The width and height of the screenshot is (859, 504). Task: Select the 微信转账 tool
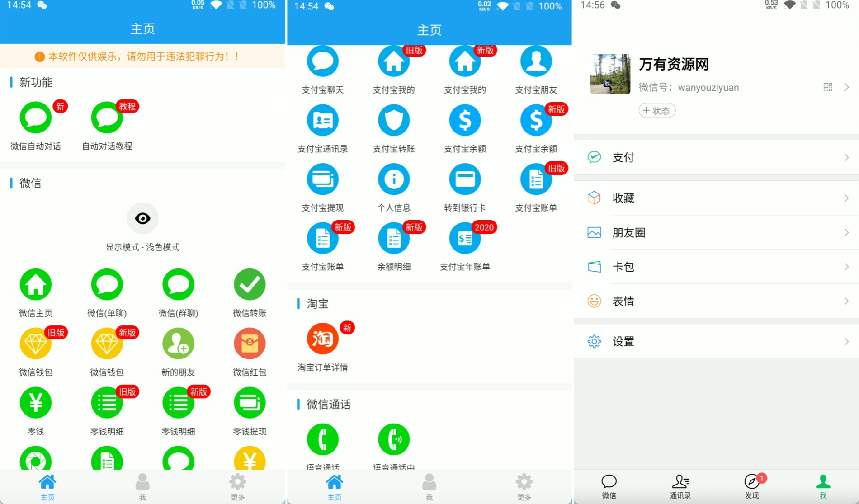(x=249, y=285)
